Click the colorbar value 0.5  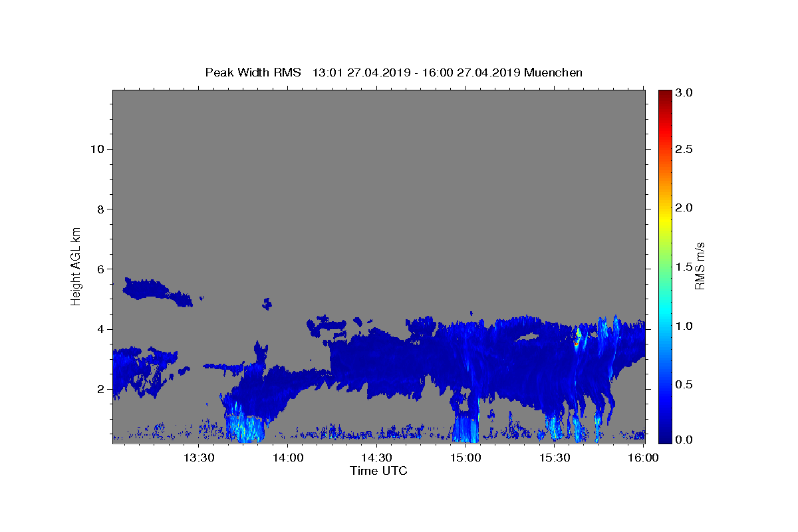[684, 384]
